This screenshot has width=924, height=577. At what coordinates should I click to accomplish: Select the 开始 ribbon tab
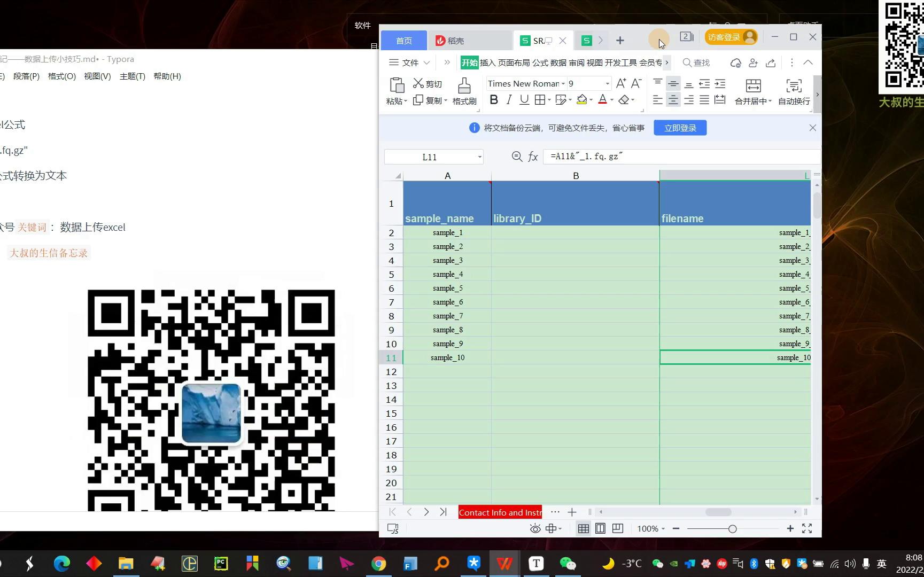click(x=469, y=63)
